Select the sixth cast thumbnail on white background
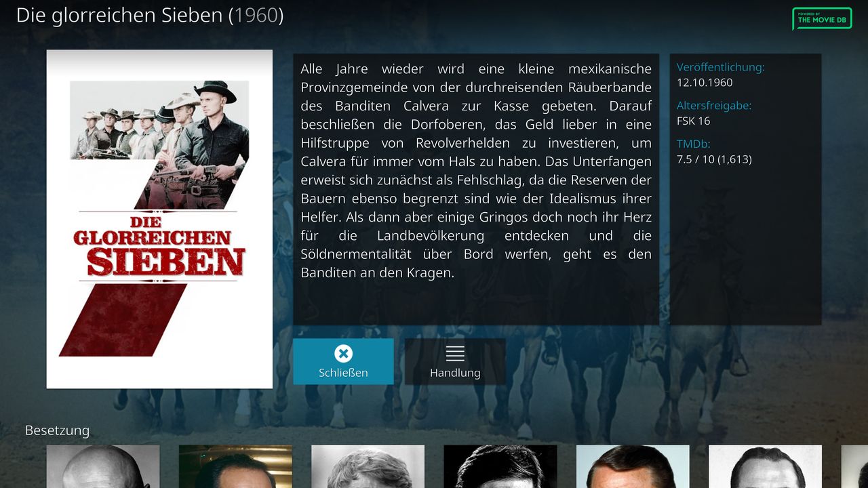Image resolution: width=868 pixels, height=488 pixels. 765,466
